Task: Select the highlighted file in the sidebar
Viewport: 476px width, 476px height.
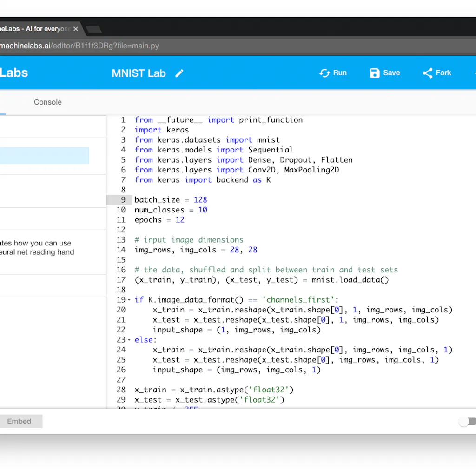Action: (44, 156)
